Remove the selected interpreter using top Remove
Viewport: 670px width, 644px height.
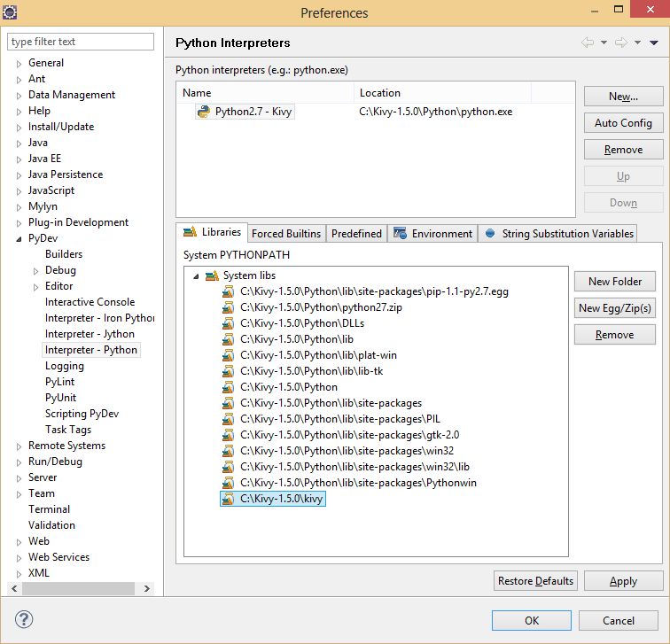(x=623, y=150)
